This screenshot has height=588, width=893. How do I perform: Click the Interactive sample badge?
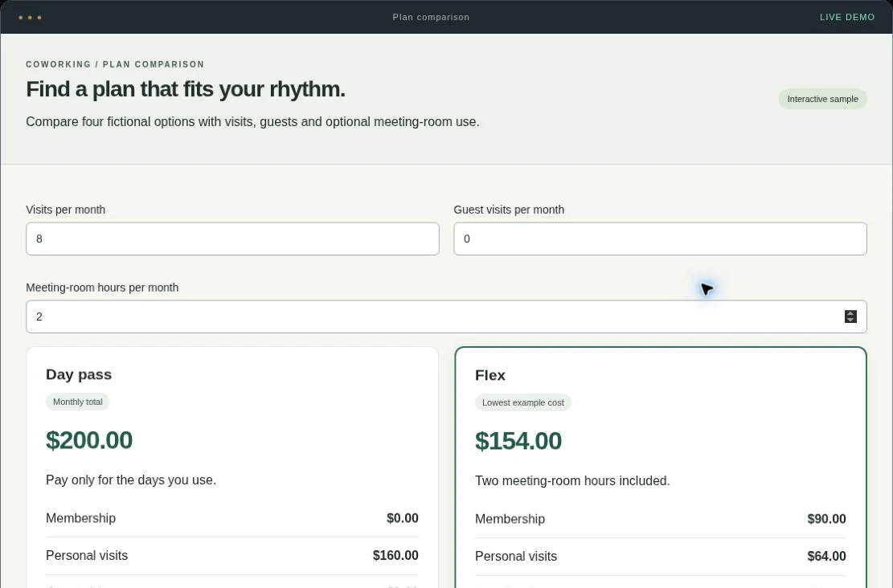tap(822, 99)
